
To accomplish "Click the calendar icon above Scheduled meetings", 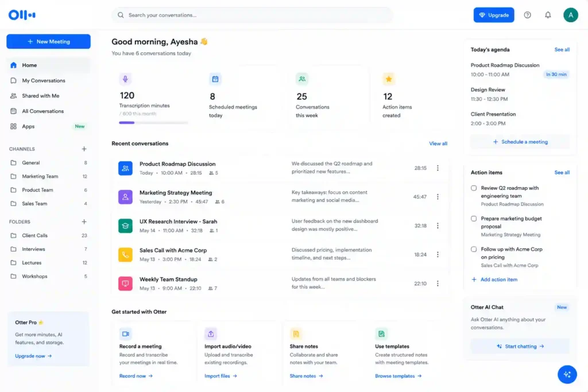I will (x=215, y=79).
